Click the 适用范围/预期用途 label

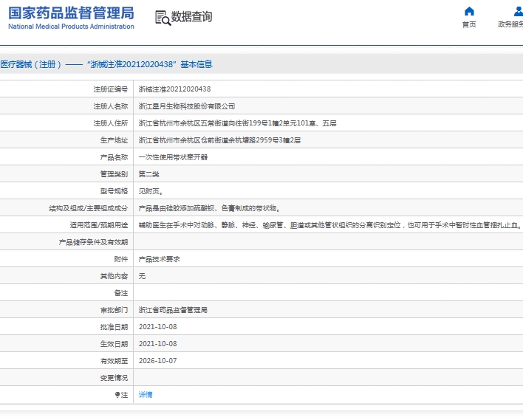click(99, 225)
